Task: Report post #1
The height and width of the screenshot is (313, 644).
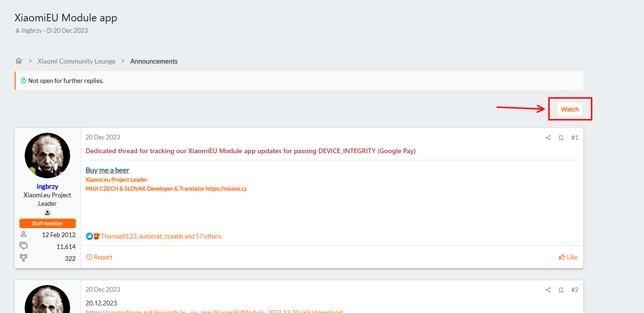Action: tap(100, 257)
